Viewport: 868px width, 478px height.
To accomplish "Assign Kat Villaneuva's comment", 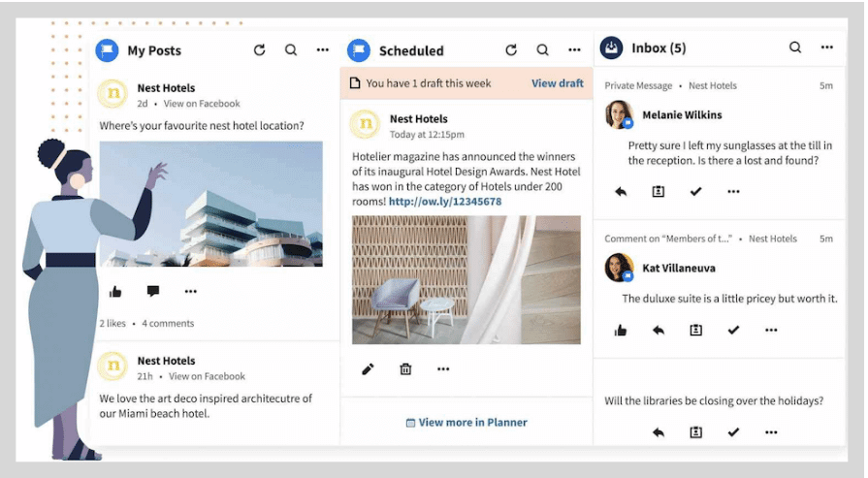I will [695, 331].
